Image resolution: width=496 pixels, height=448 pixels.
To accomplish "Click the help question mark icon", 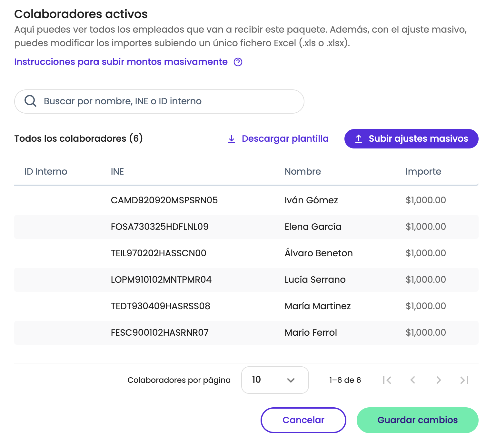I will 238,62.
